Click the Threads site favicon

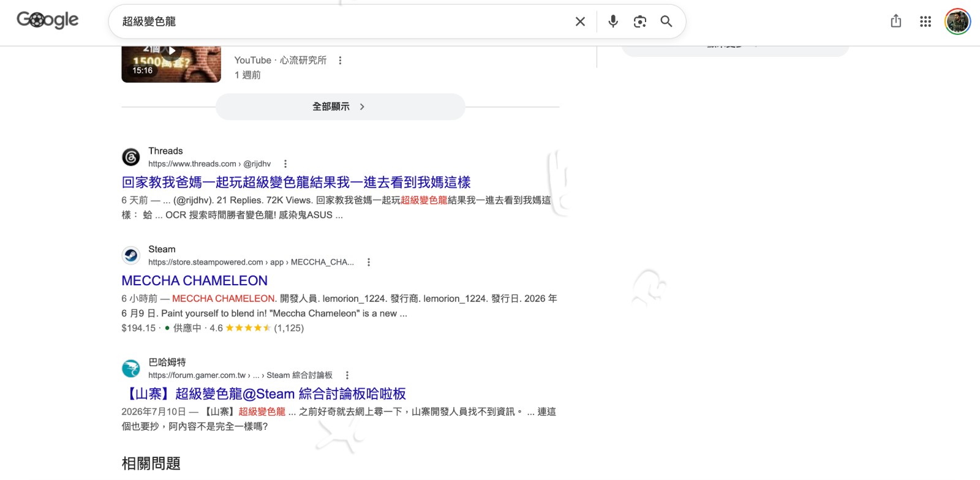point(131,157)
